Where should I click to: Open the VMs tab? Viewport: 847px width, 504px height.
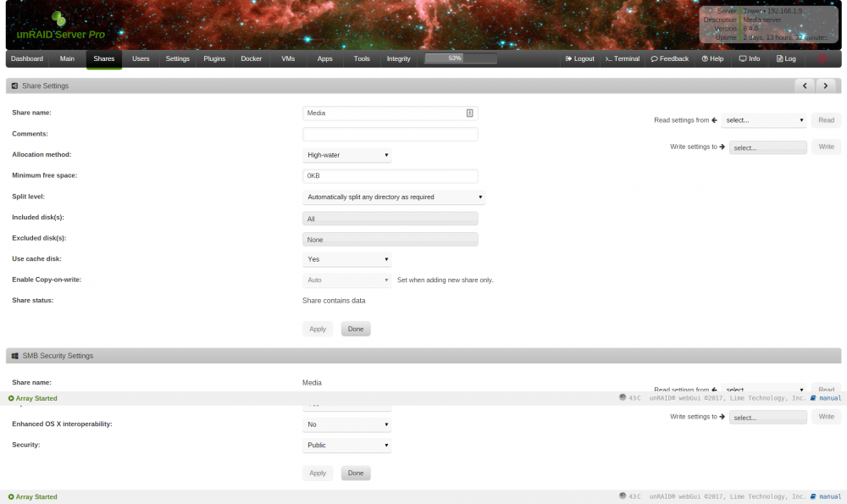tap(288, 58)
